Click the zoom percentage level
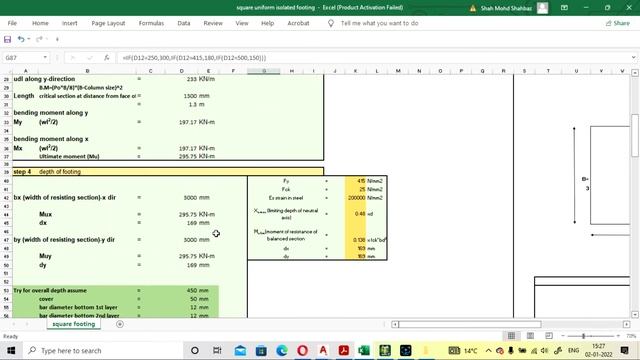Viewport: 640px width, 360px height. (x=631, y=336)
